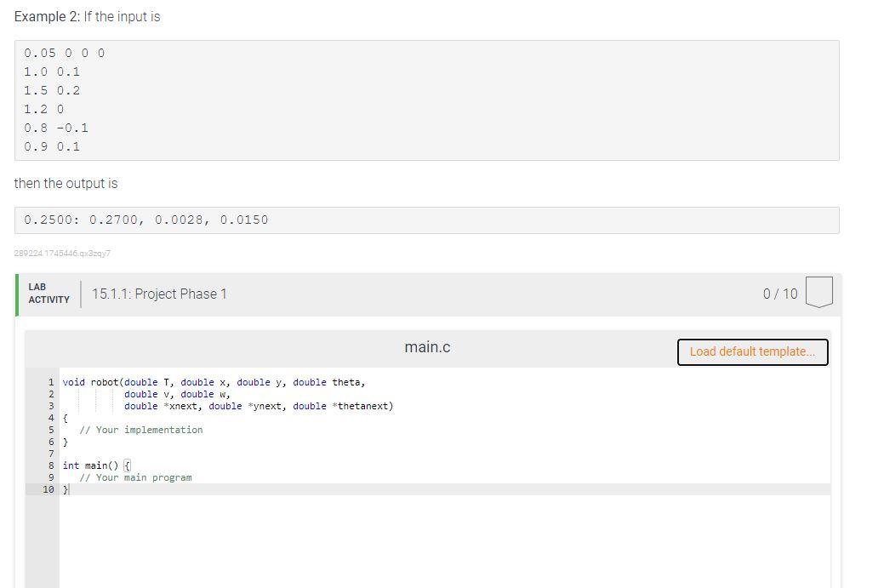
Task: Click the closing brace on line 6
Action: pyautogui.click(x=66, y=442)
